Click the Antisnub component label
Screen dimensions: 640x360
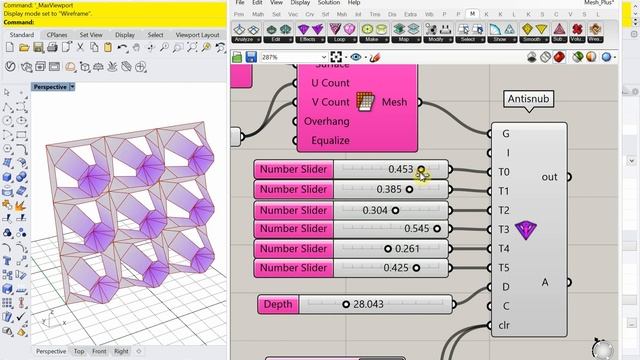[529, 99]
